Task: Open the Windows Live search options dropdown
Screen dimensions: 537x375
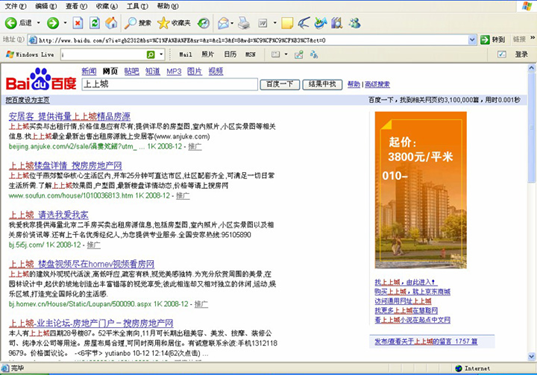Action: (x=161, y=54)
